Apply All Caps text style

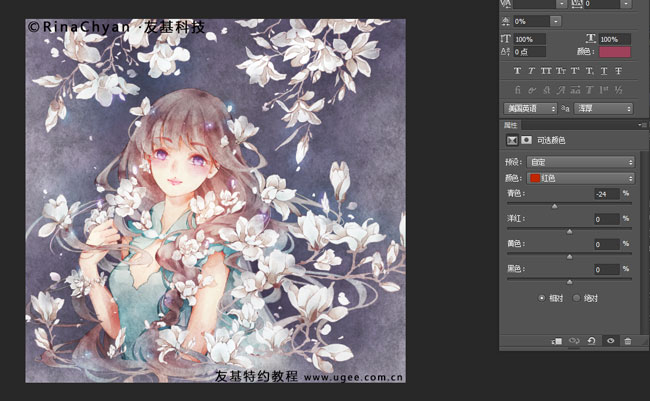[546, 71]
